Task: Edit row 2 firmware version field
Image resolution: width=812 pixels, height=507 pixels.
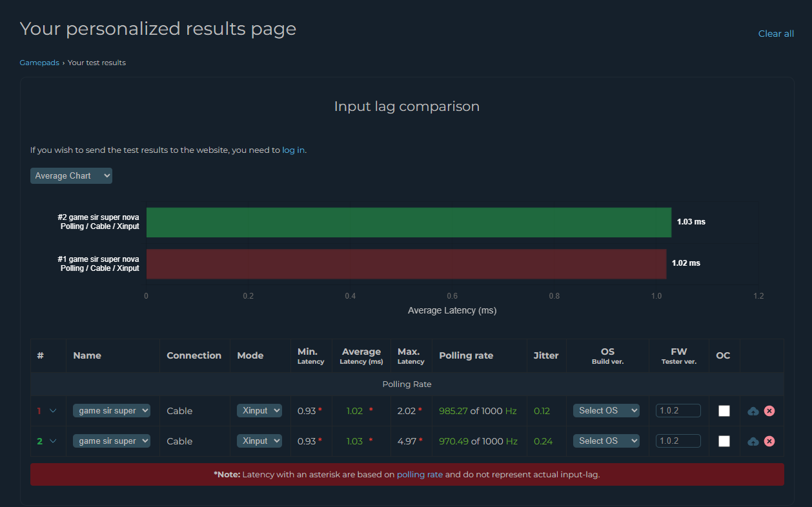Action: [x=678, y=441]
